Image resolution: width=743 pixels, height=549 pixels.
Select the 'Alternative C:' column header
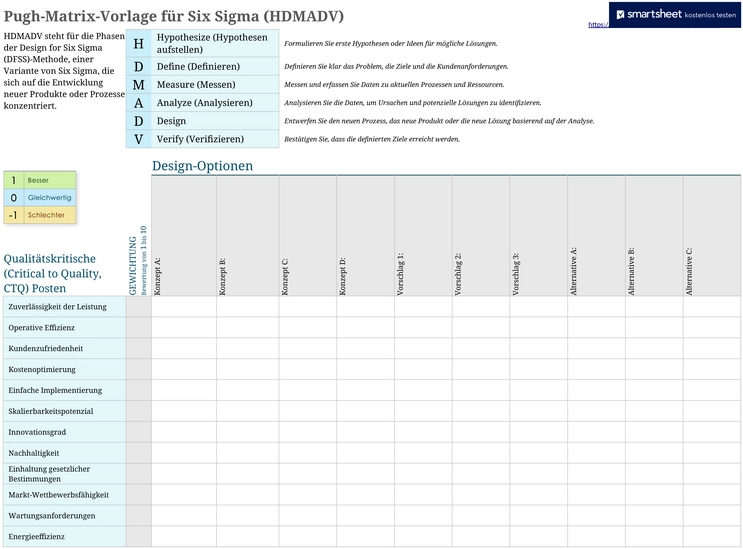pyautogui.click(x=712, y=236)
